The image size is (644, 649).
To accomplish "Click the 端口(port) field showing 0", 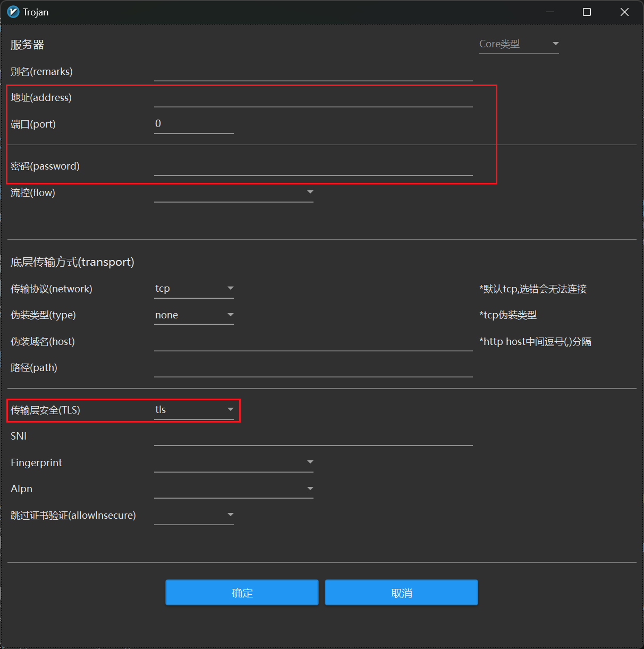I will 193,124.
